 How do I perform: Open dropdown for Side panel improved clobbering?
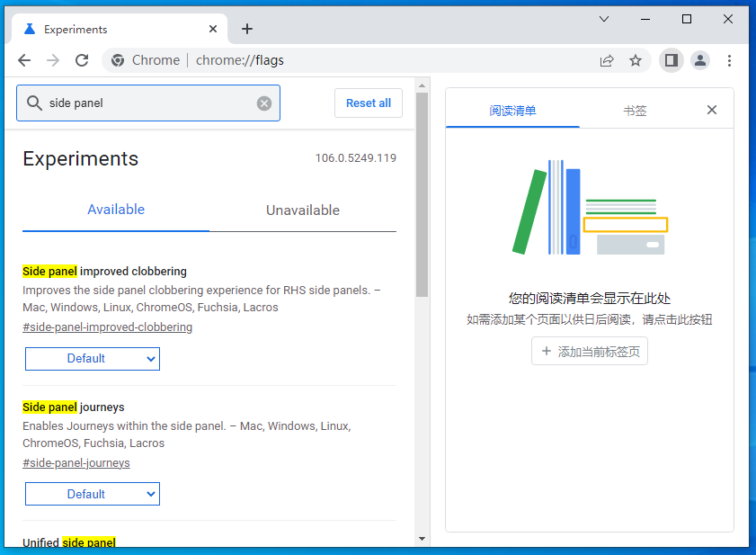93,359
